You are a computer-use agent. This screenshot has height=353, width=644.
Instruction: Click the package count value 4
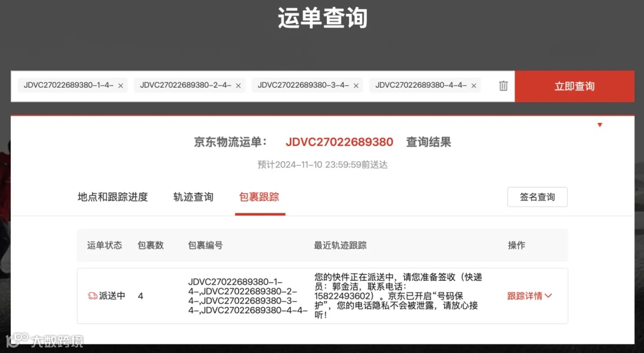pos(141,296)
